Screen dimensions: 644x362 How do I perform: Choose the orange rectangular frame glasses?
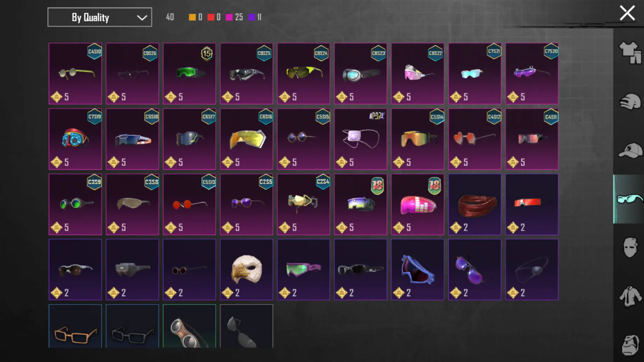75,326
